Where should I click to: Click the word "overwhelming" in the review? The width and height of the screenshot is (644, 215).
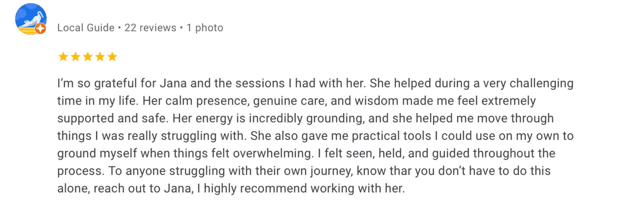coord(273,154)
